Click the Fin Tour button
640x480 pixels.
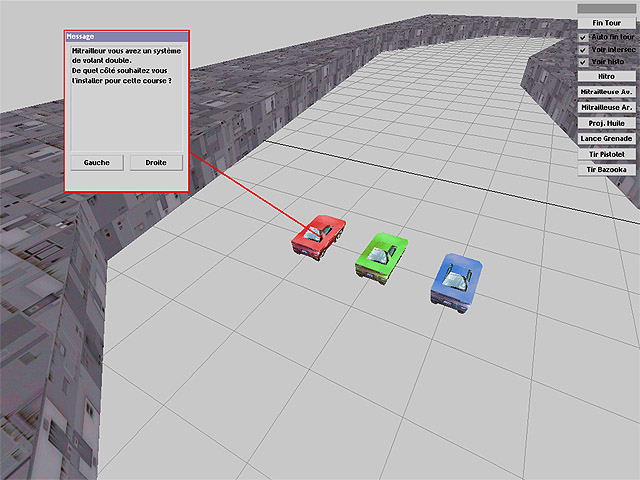(x=606, y=21)
